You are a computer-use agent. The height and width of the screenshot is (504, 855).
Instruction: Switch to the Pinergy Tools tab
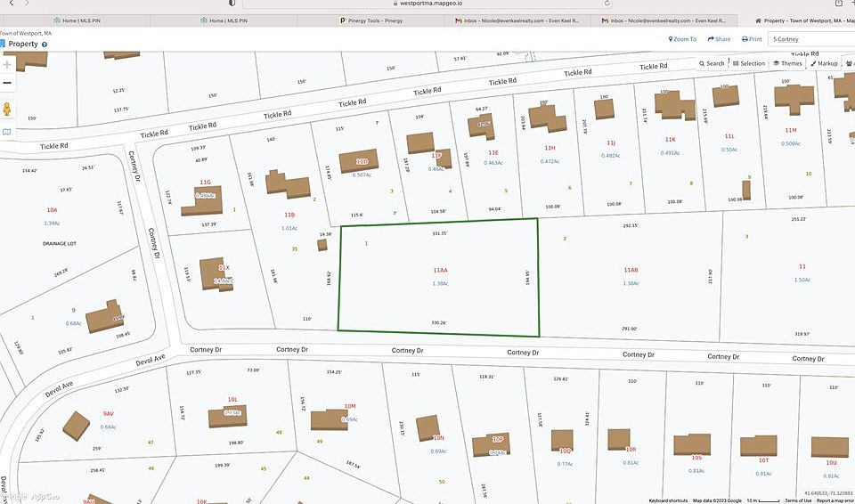pyautogui.click(x=370, y=20)
